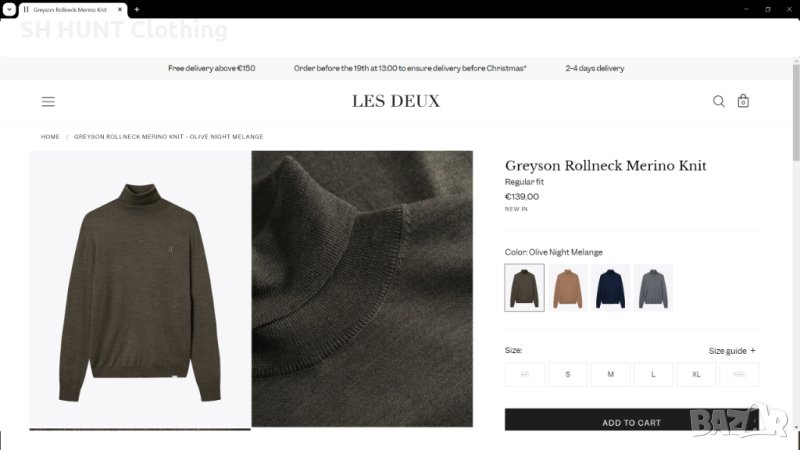Choose size XL

tap(696, 374)
